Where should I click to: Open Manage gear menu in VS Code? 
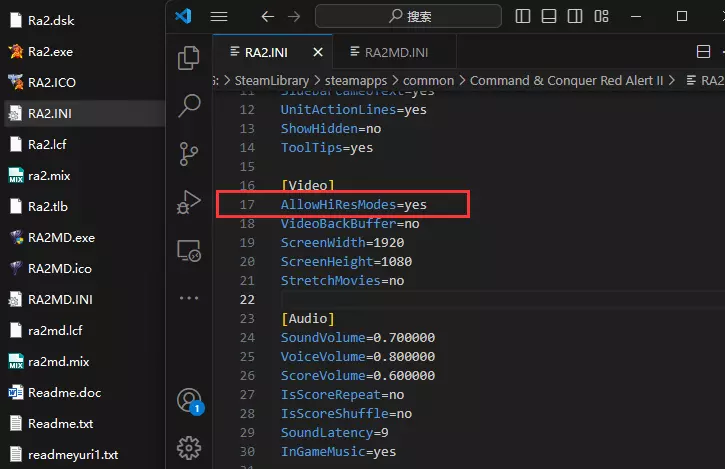pos(189,448)
